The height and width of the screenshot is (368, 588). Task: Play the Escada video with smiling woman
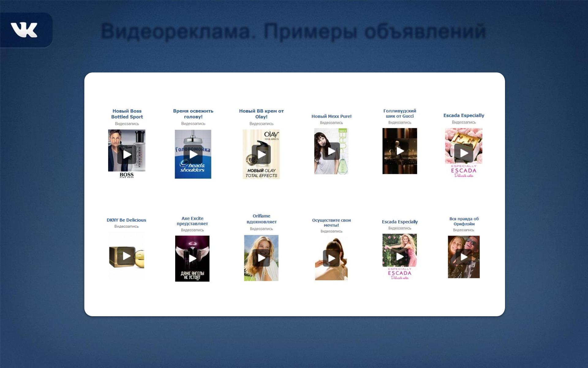(x=400, y=257)
